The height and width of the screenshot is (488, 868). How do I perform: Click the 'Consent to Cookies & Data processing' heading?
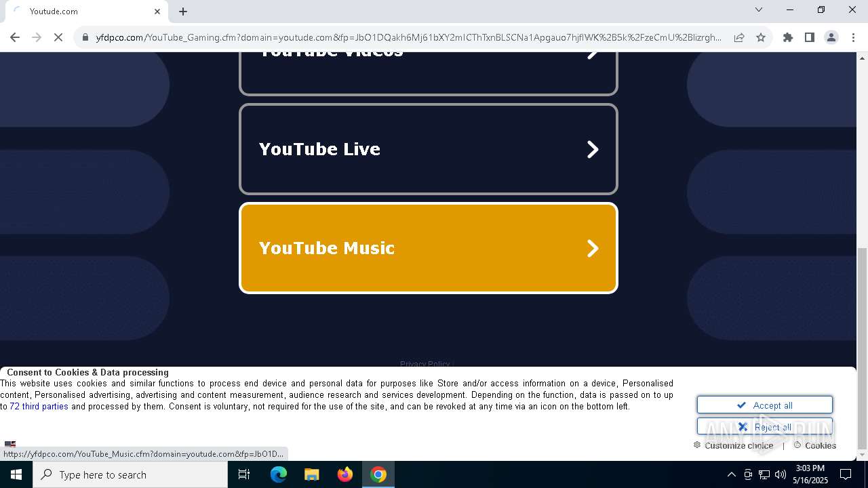(x=87, y=372)
